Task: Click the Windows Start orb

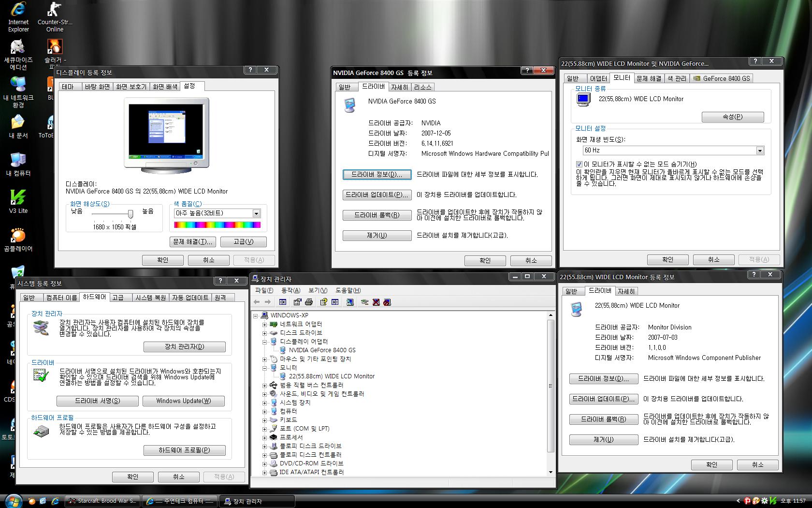Action: (x=13, y=500)
